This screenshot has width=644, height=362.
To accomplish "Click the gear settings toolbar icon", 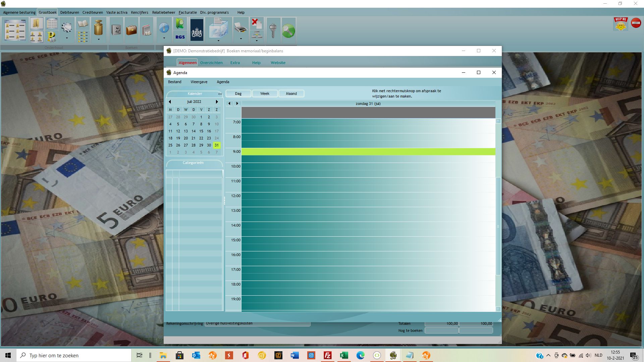I will [66, 27].
